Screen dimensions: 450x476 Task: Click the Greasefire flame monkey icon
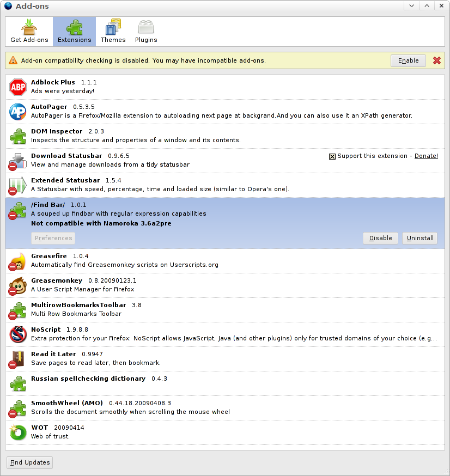tap(17, 261)
